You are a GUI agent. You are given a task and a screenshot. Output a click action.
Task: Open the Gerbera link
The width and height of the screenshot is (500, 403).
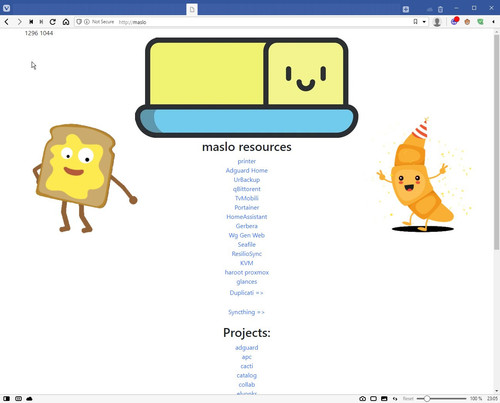tap(247, 226)
